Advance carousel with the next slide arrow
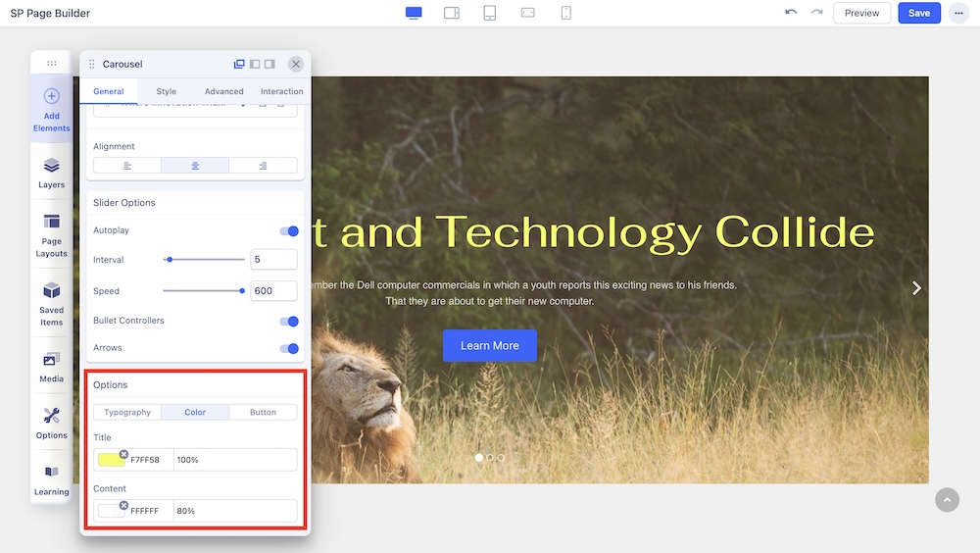This screenshot has width=980, height=553. coord(916,288)
